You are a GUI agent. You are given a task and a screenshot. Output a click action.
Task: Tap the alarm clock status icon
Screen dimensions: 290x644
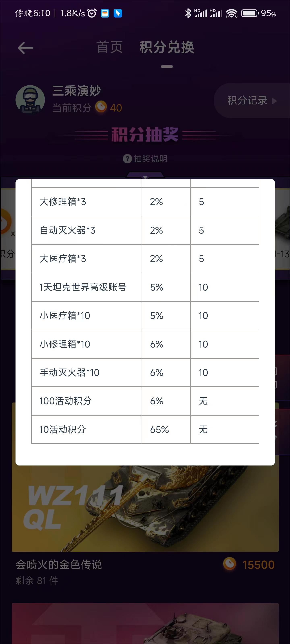pyautogui.click(x=92, y=13)
